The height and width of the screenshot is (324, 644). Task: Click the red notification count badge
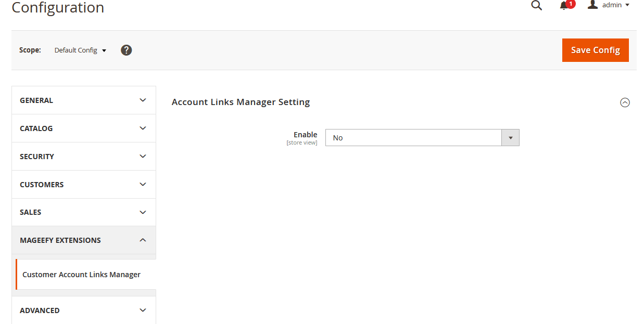[571, 4]
